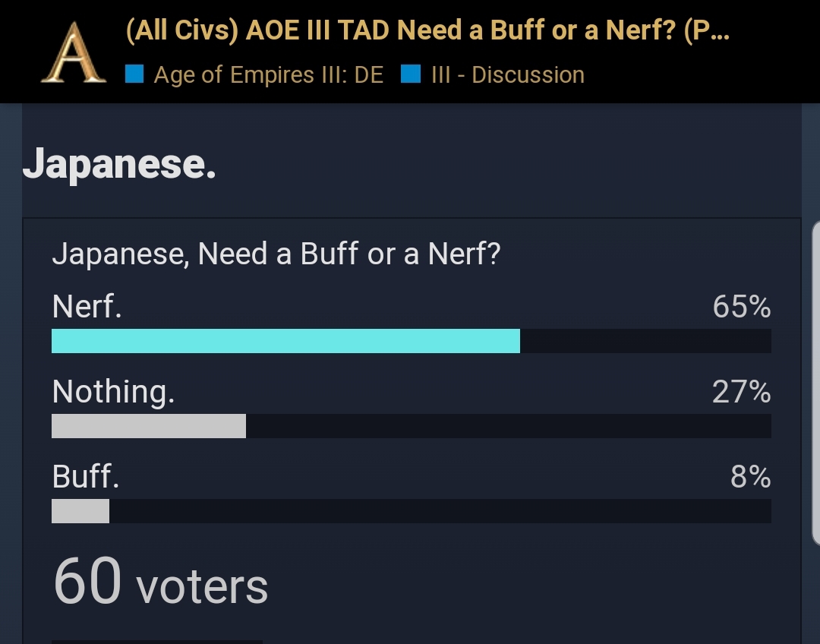Click the 8% Buff percentage

pyautogui.click(x=750, y=477)
